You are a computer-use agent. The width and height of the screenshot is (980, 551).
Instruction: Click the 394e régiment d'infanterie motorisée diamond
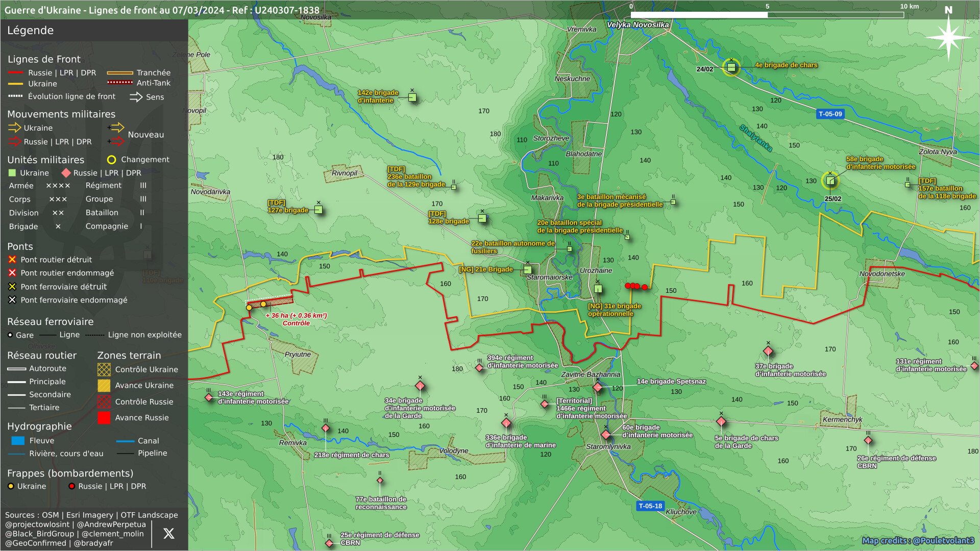(x=479, y=367)
